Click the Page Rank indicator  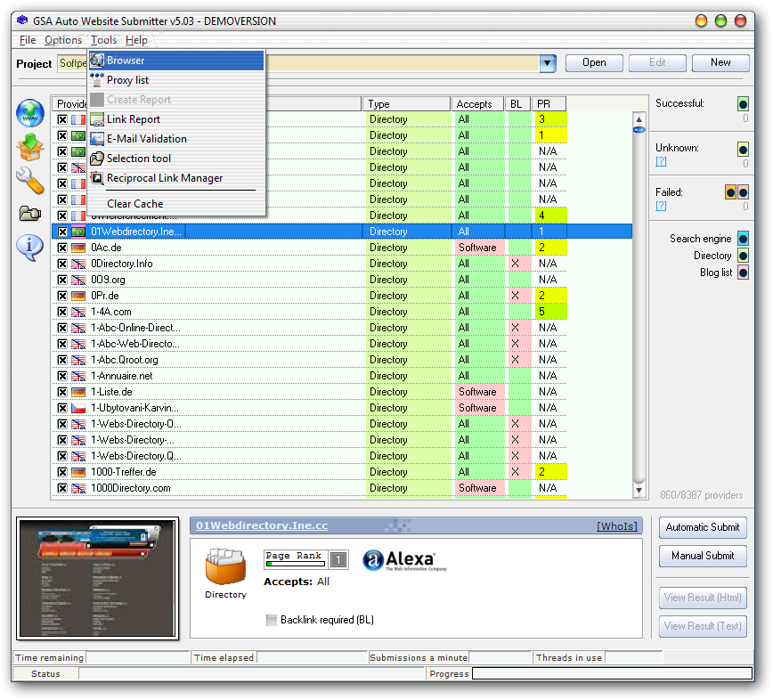click(x=306, y=559)
